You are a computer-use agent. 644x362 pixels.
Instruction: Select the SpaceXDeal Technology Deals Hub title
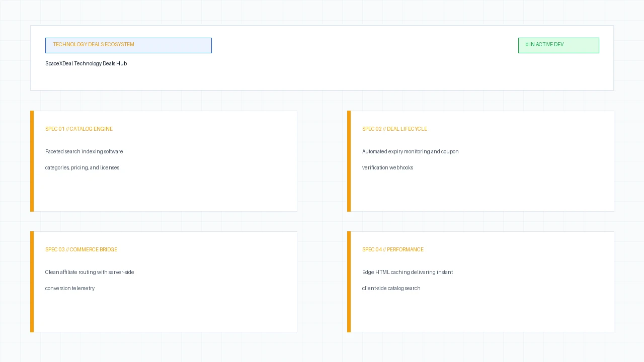pos(86,64)
